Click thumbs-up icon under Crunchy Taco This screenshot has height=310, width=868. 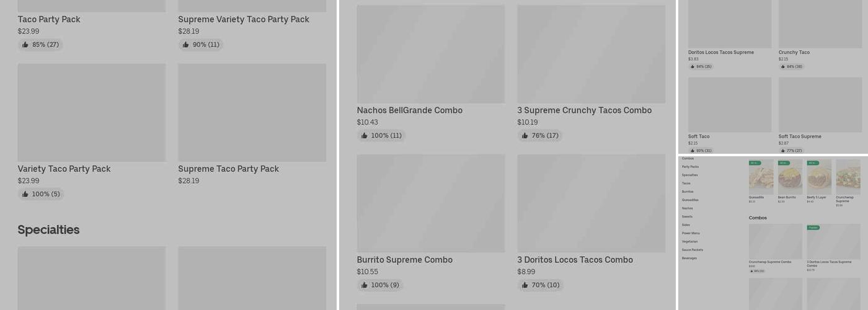pos(783,66)
